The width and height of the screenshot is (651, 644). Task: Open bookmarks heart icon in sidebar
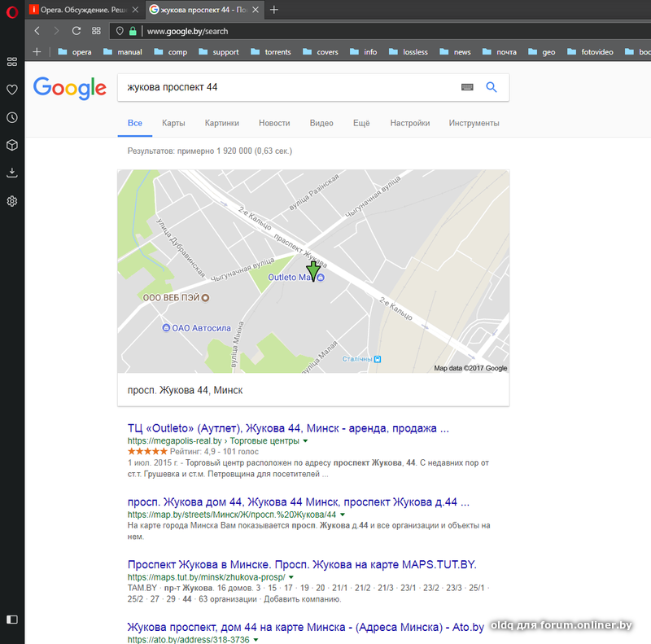coord(12,90)
